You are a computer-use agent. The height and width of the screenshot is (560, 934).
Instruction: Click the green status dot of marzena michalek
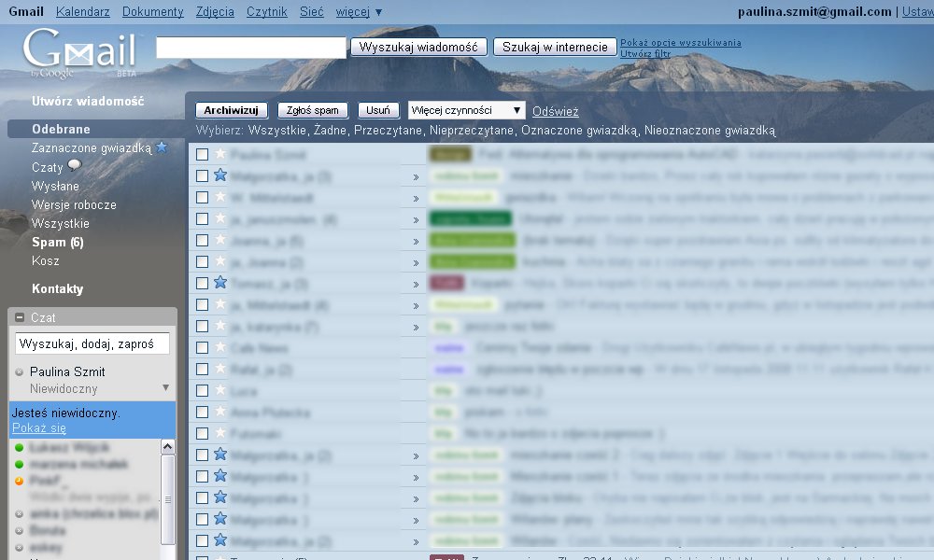(x=19, y=464)
